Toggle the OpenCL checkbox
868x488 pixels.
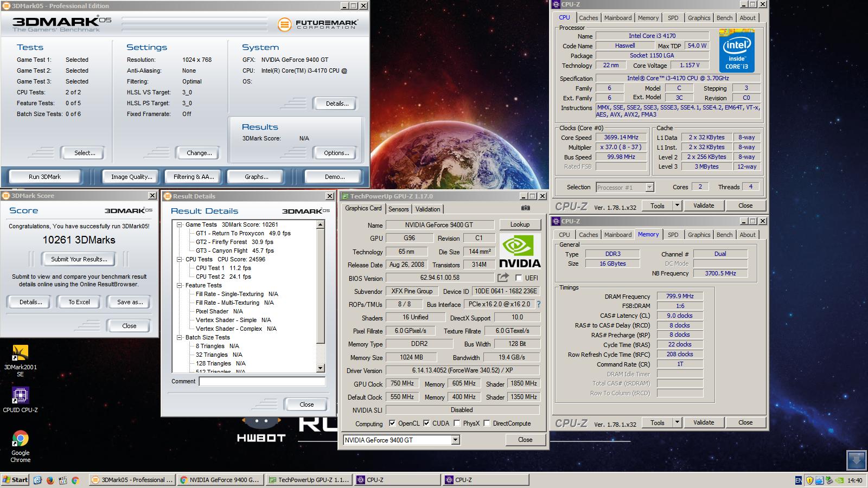pyautogui.click(x=392, y=423)
